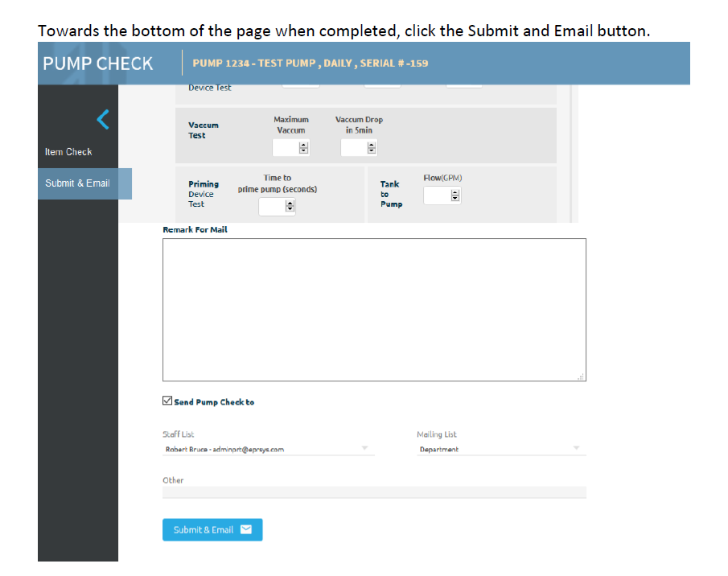This screenshot has height=576, width=728.
Task: Click the envelope icon on Submit button
Action: [x=246, y=529]
